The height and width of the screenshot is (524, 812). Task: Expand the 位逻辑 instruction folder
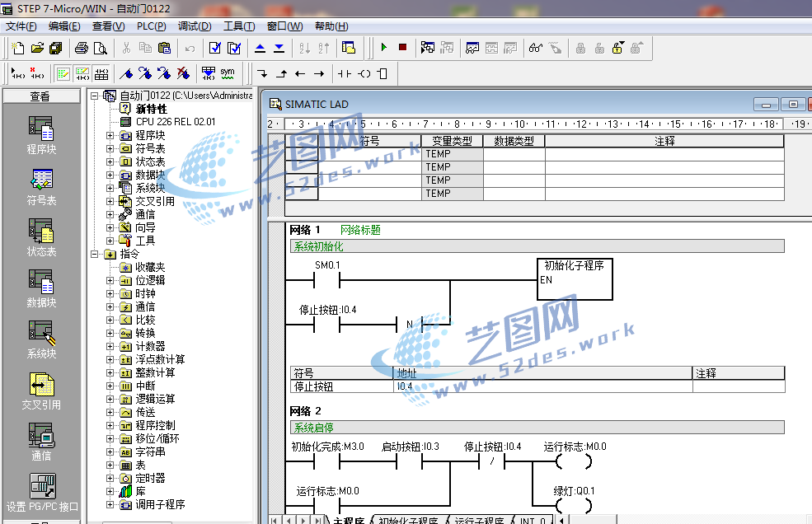pyautogui.click(x=110, y=280)
